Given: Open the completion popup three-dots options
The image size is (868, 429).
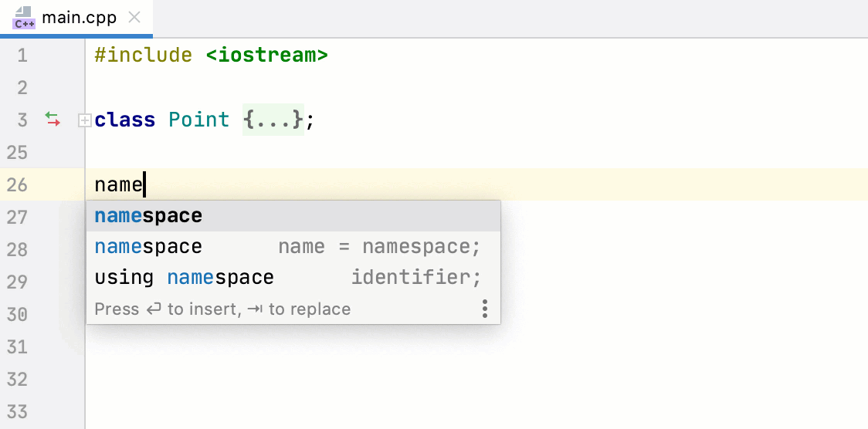Looking at the screenshot, I should point(485,309).
